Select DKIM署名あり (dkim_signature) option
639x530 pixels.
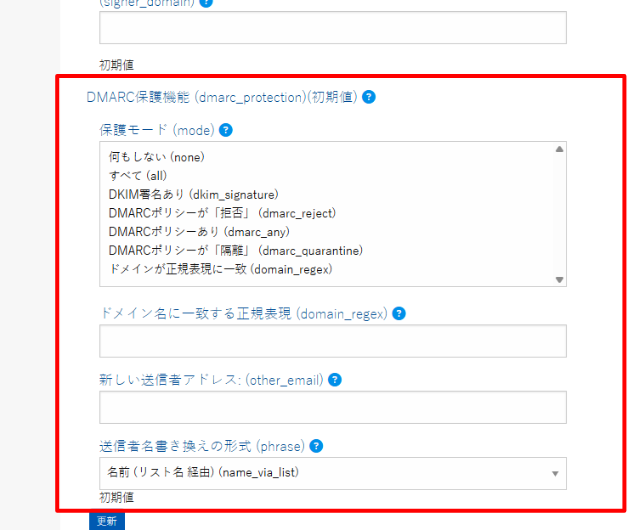coord(194,194)
